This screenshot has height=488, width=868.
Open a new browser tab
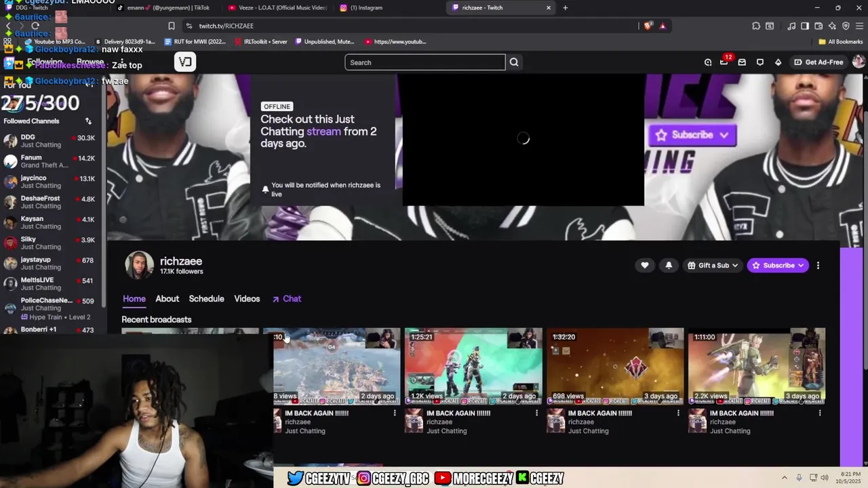565,7
